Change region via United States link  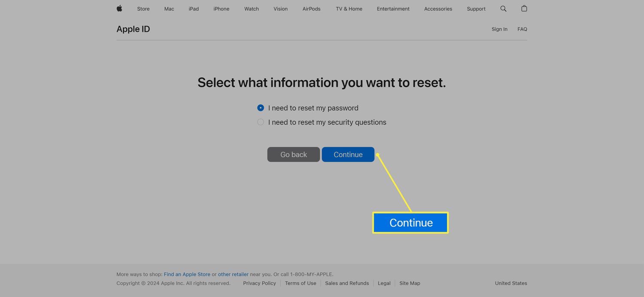511,283
